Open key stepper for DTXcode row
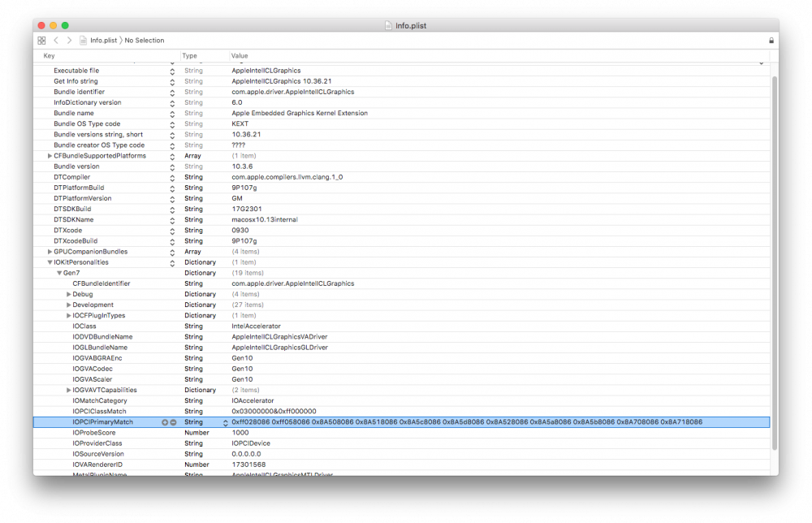This screenshot has height=523, width=812. 172,231
